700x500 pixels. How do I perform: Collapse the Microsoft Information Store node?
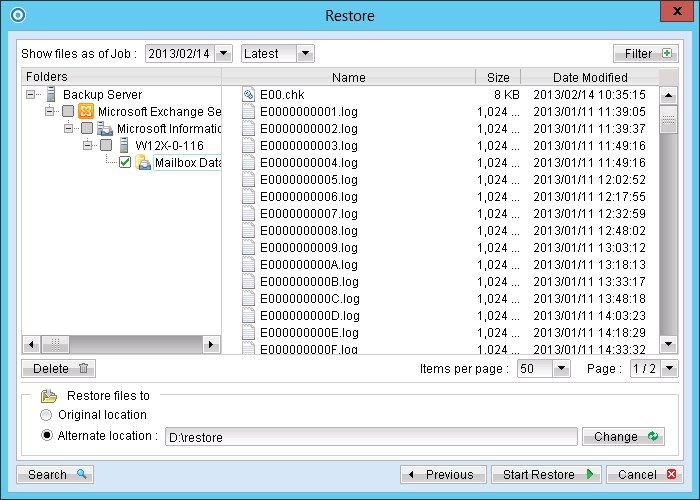click(68, 128)
